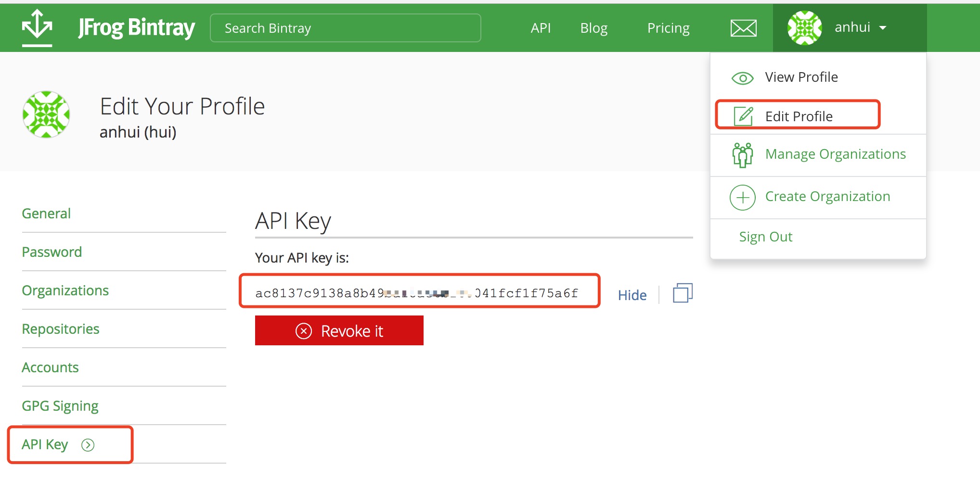Open the Accounts settings section
Screen dimensions: 980x479
point(50,367)
